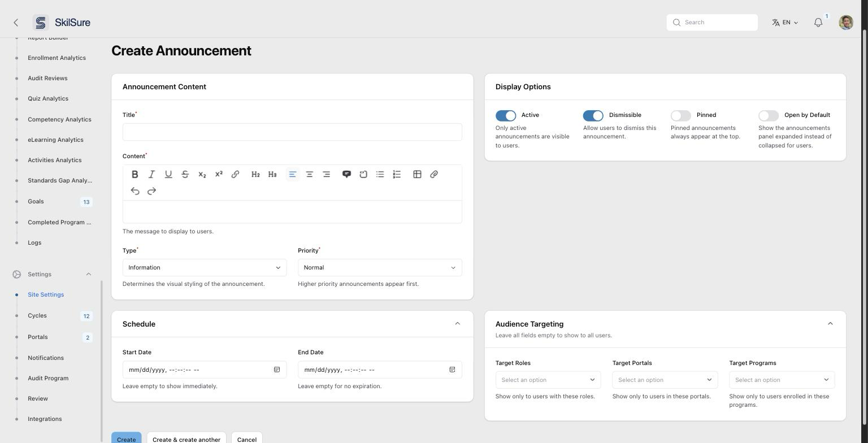This screenshot has height=443, width=868.
Task: Open Portals in sidebar
Action: click(x=38, y=337)
